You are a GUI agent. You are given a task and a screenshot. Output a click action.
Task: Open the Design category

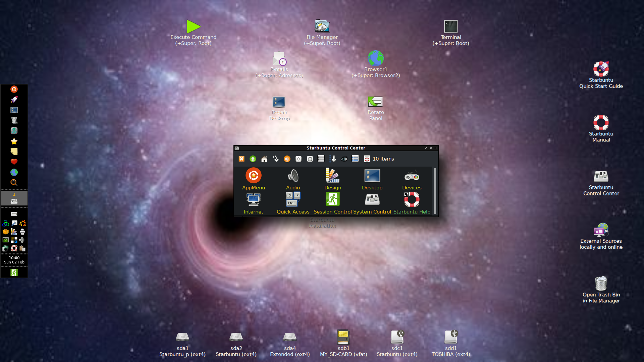click(x=332, y=176)
